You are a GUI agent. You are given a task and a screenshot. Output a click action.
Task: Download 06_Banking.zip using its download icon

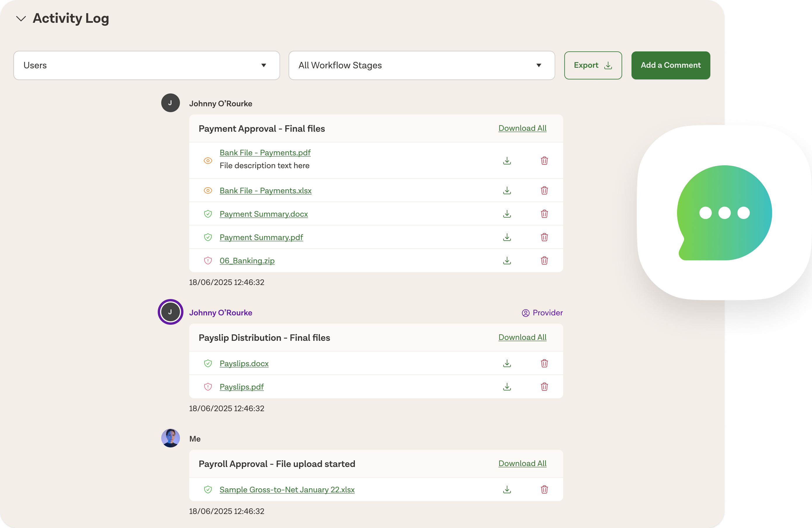tap(507, 260)
